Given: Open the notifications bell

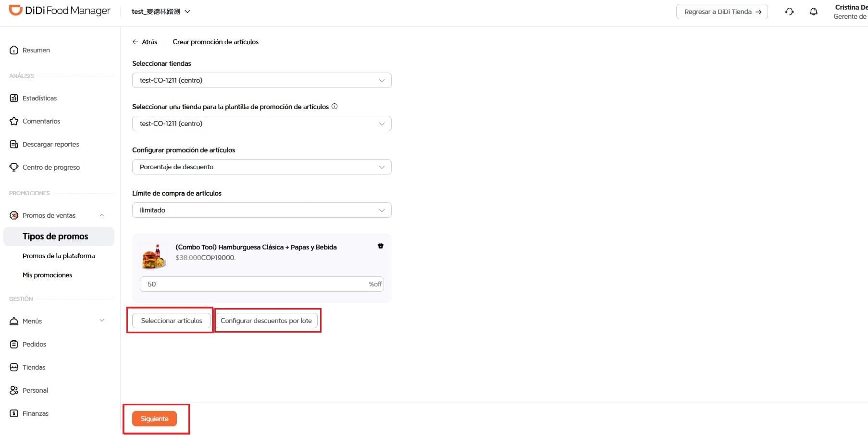Looking at the screenshot, I should (813, 12).
